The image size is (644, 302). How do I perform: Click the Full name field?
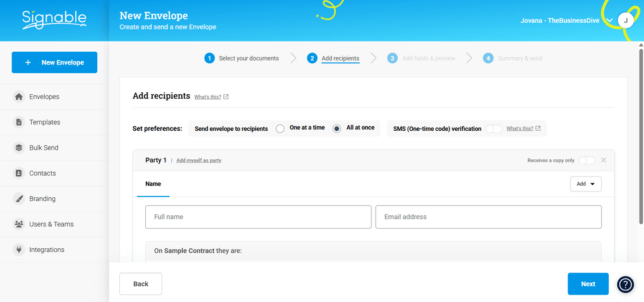(258, 217)
